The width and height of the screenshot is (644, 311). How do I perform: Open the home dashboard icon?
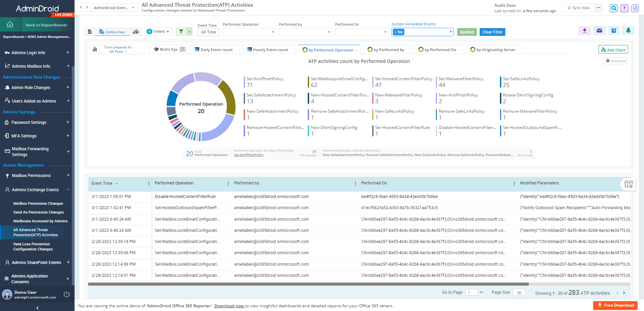[10, 25]
